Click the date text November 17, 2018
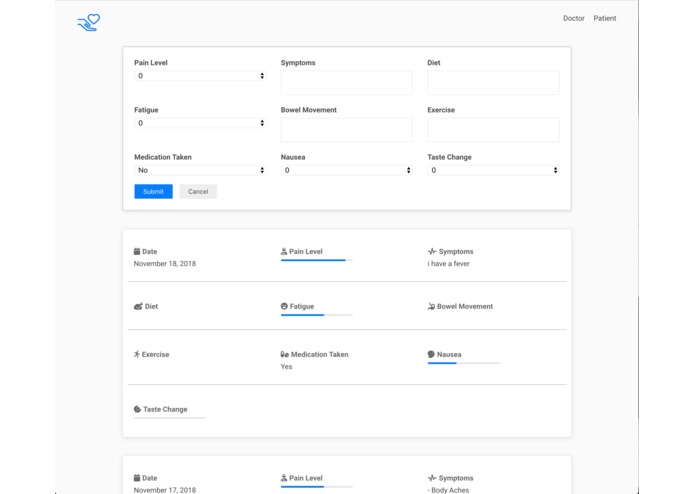This screenshot has height=494, width=695. 165,490
